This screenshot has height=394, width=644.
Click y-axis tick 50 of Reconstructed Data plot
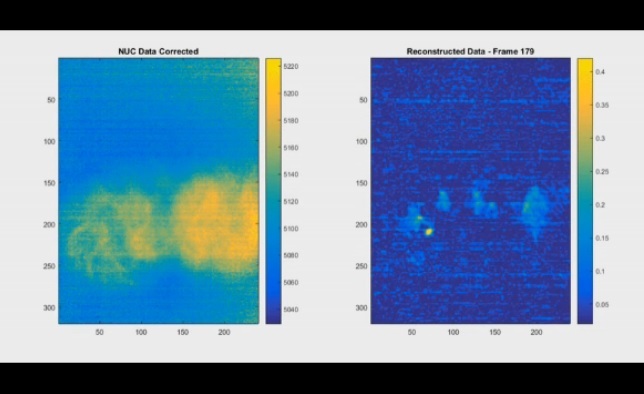[363, 100]
